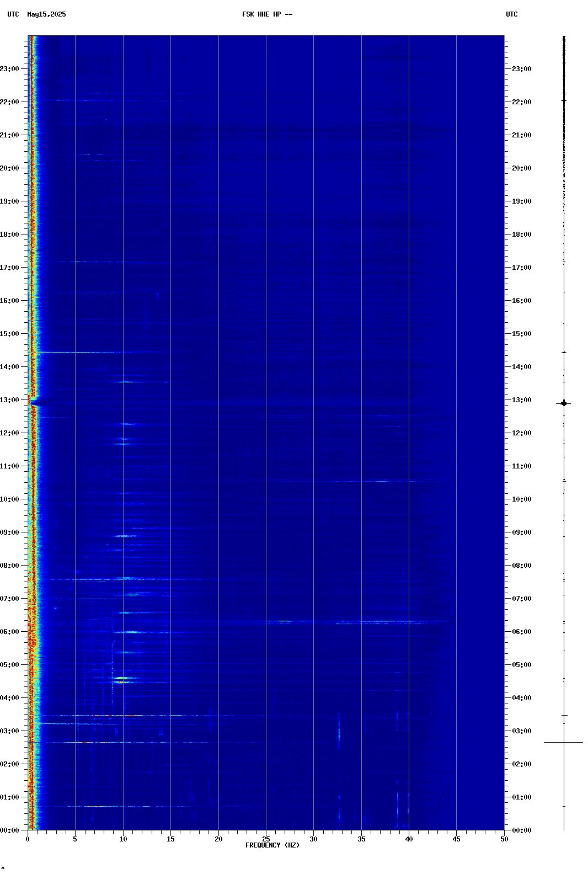Click the FREQUENCY (HZ) axis label
588x874 pixels.
coord(272,845)
